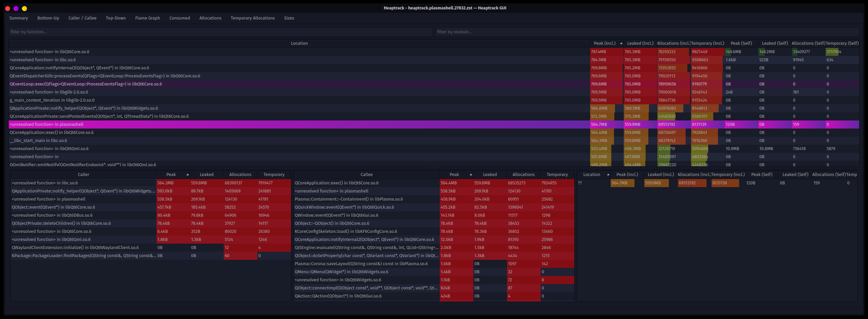
Task: Select the ?? location row
Action: tap(717, 183)
